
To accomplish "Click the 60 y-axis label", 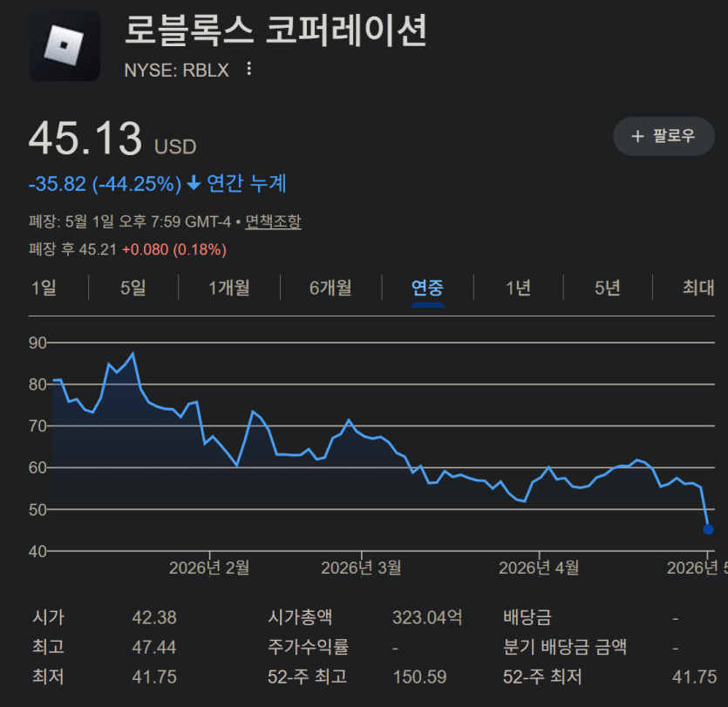I will 37,468.
